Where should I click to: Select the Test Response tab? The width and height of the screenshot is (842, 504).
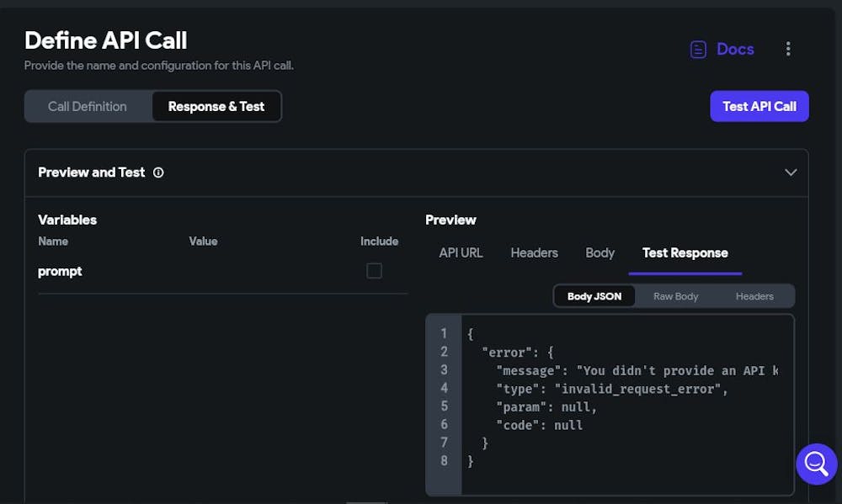coord(685,252)
